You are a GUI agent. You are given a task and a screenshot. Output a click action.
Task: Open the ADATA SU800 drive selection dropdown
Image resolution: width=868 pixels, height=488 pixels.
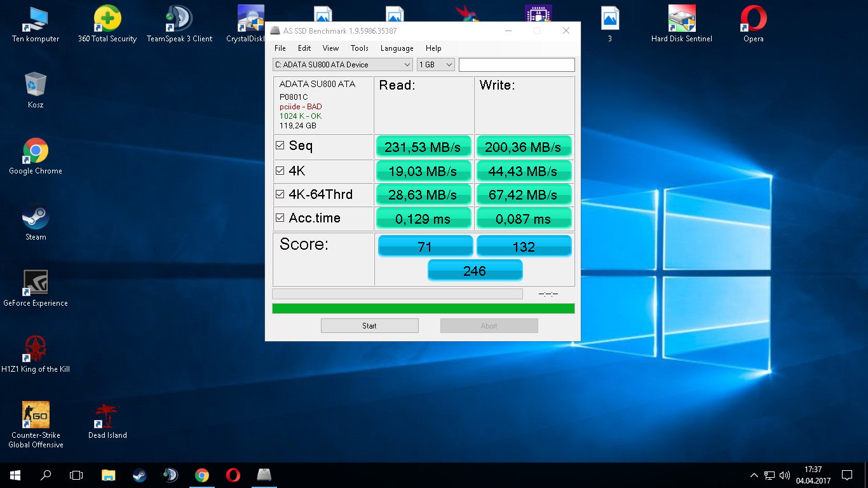point(343,65)
